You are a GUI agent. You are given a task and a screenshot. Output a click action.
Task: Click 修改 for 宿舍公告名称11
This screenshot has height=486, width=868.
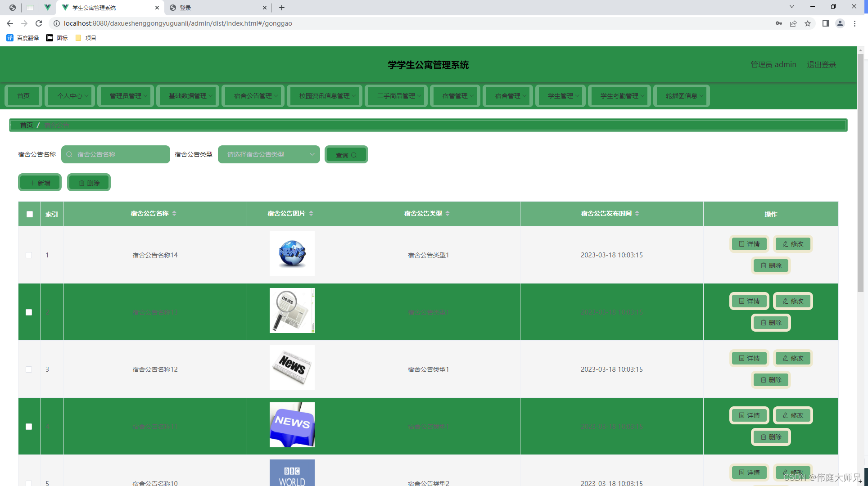pos(793,415)
